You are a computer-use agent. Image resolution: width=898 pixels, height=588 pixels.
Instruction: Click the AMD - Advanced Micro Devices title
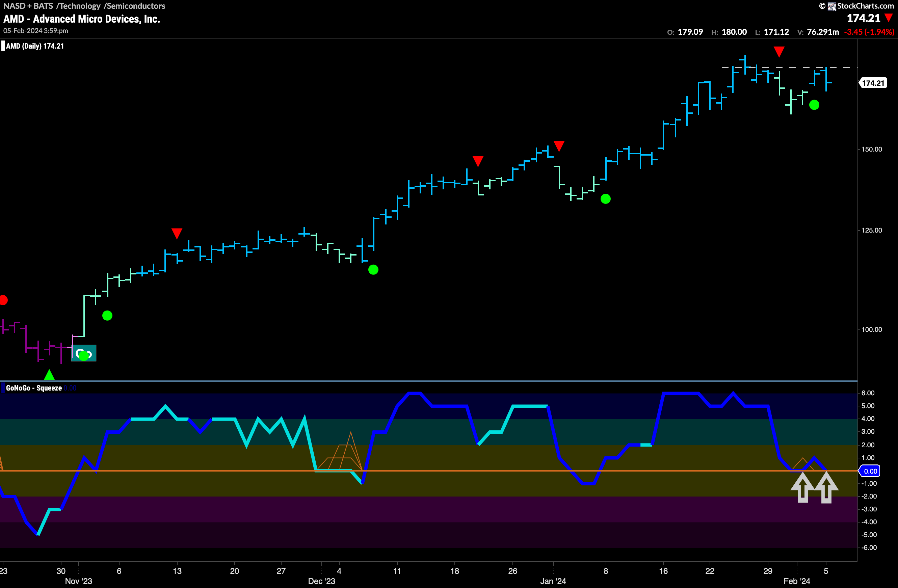coord(81,19)
